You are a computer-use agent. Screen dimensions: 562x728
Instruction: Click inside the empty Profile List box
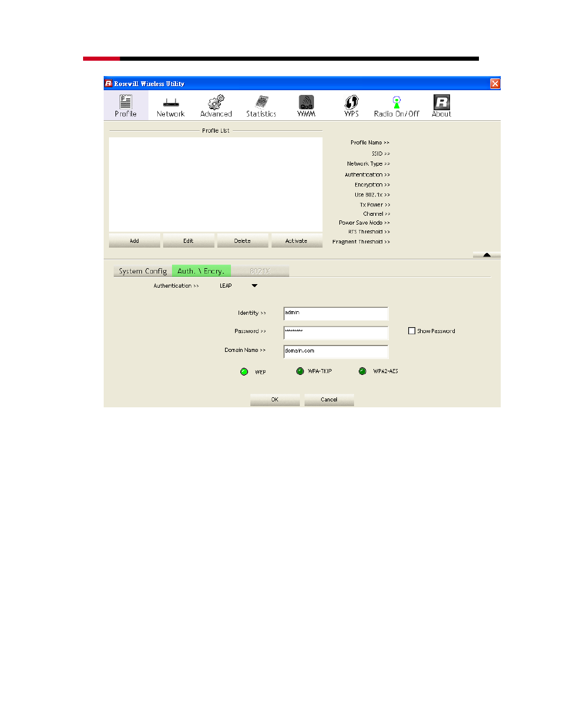pos(216,185)
